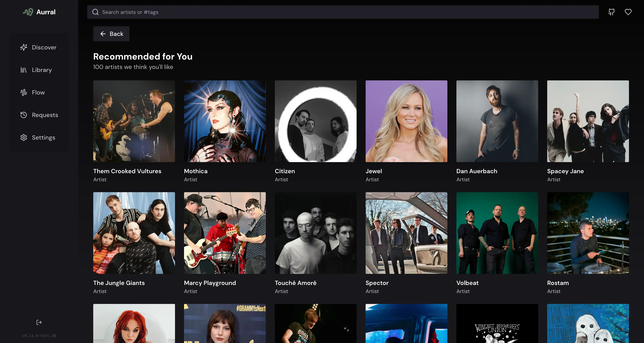Open the GitHub link icon
This screenshot has width=644, height=343.
[611, 12]
